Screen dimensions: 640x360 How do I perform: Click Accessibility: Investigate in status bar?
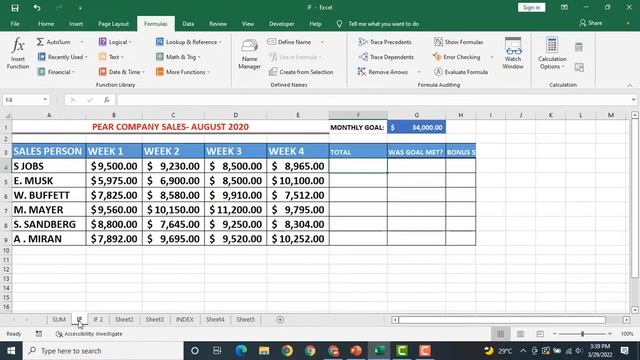[89, 334]
